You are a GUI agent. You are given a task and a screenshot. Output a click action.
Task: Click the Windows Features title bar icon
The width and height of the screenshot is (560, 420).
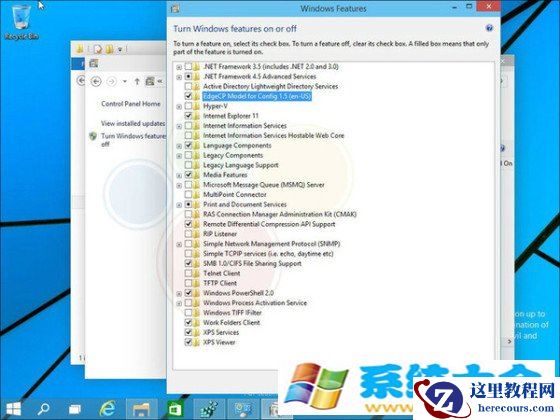(x=175, y=8)
